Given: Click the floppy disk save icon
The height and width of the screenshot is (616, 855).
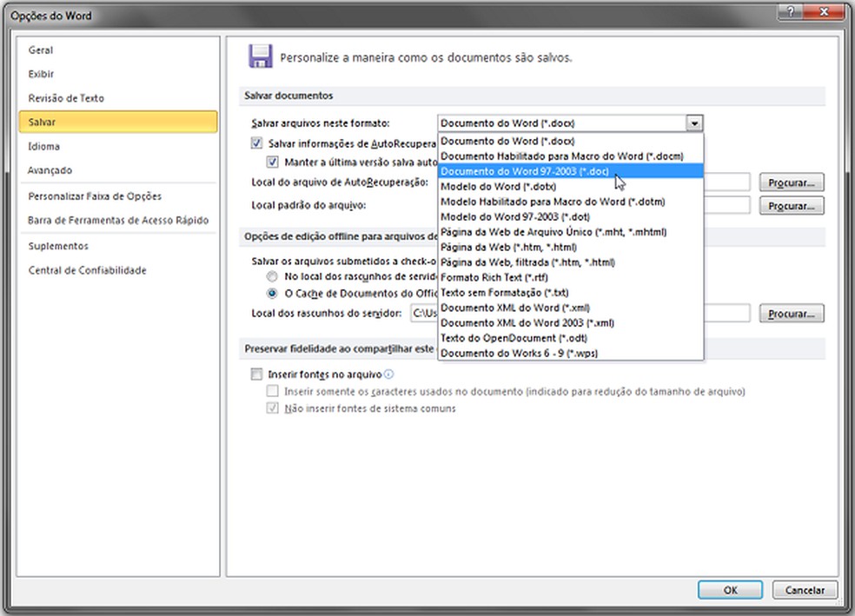Looking at the screenshot, I should 260,56.
